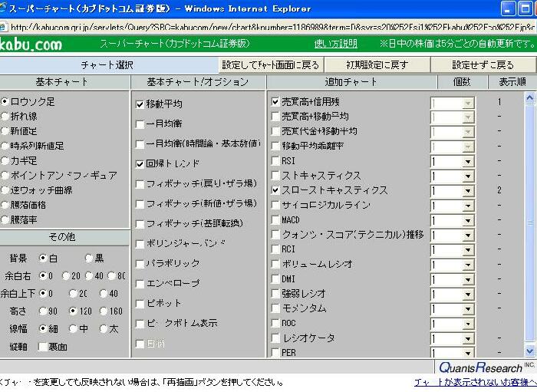The image size is (537, 392).
Task: Click the 表示順 column header
Action: pos(512,82)
